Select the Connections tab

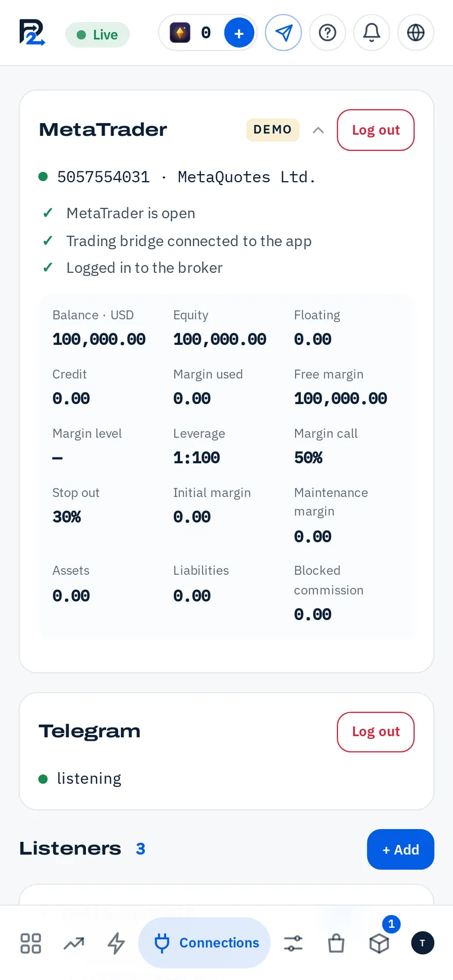204,943
